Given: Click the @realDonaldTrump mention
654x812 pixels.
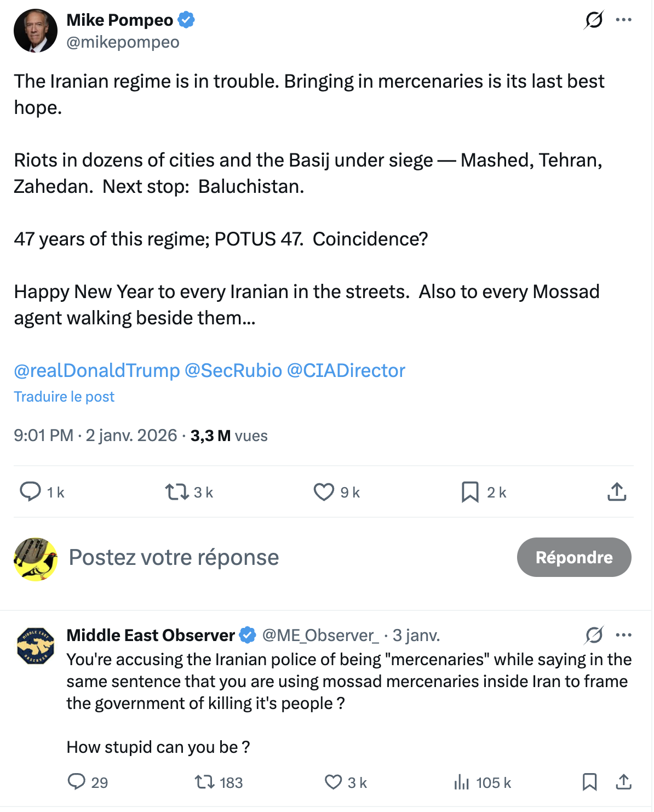Looking at the screenshot, I should click(97, 370).
